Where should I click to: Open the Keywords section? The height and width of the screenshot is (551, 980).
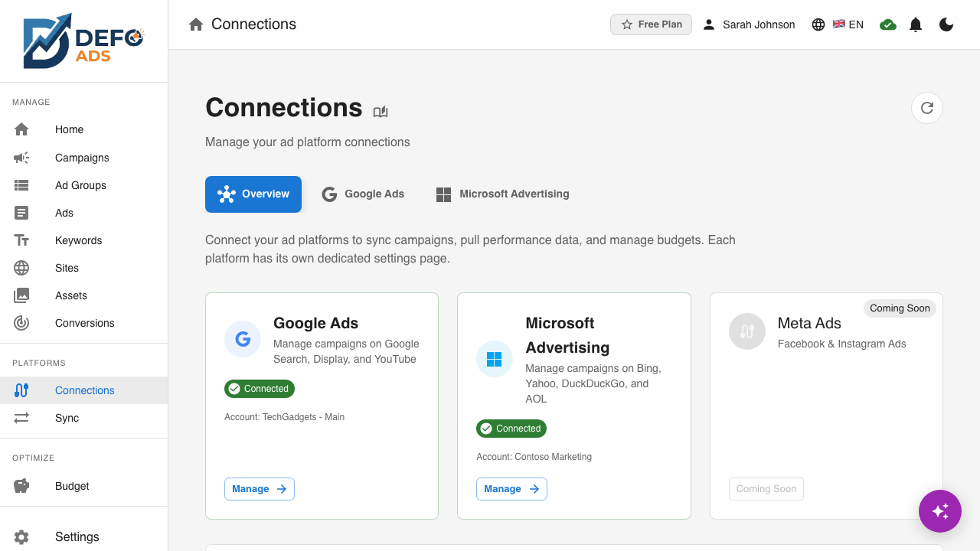(83, 240)
